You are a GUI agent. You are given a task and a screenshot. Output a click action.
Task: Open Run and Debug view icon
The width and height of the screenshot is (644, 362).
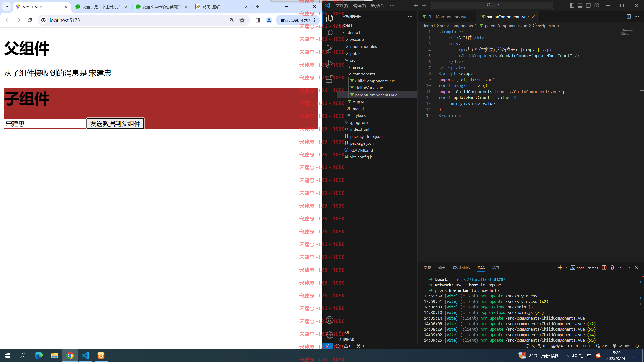[329, 64]
